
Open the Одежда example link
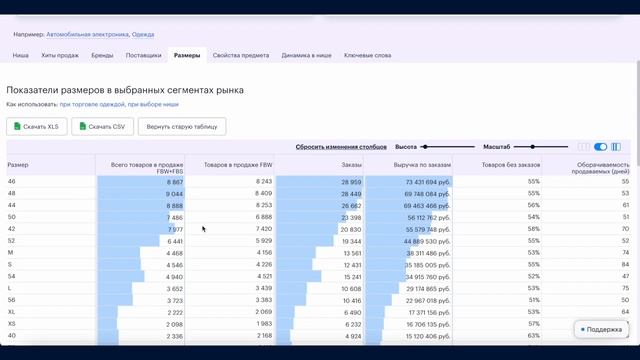143,34
